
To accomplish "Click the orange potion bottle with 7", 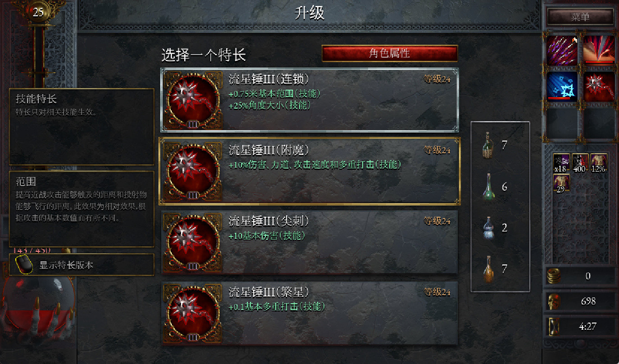I will (488, 269).
